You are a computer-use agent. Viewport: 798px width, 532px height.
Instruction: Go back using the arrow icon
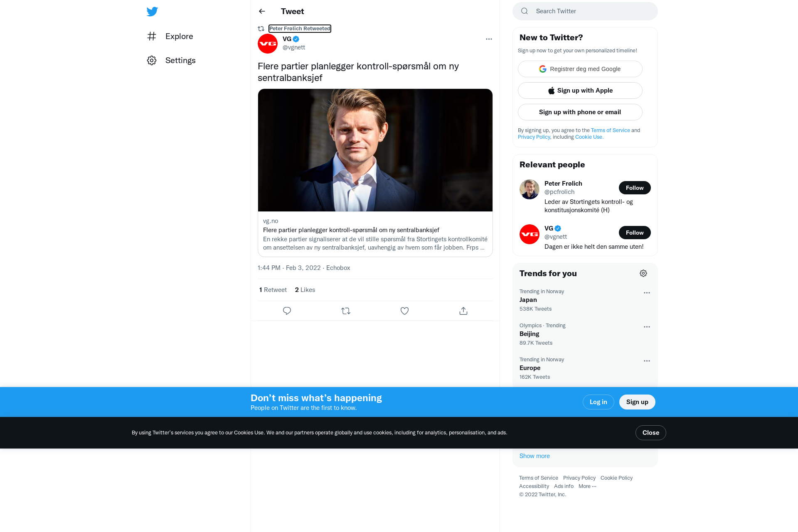coord(262,11)
